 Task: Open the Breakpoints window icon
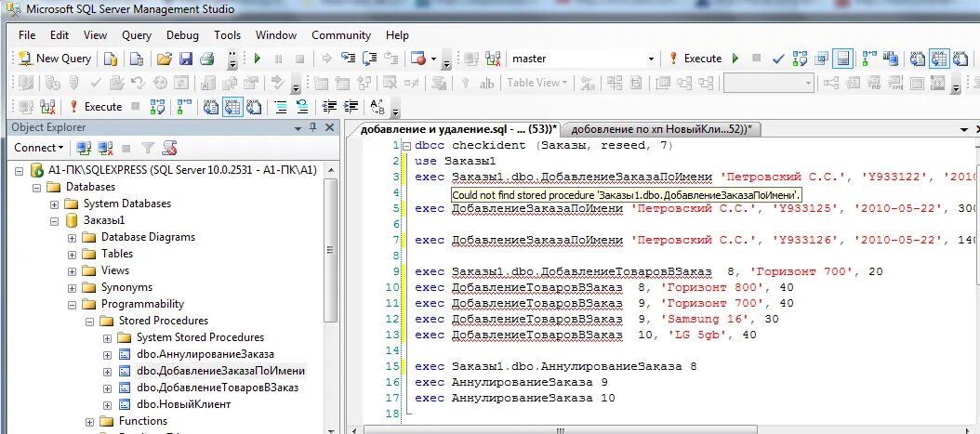click(x=418, y=59)
